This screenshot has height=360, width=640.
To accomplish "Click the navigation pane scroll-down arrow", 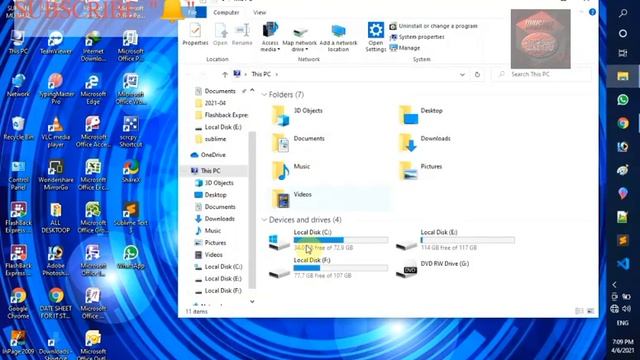I will (252, 302).
